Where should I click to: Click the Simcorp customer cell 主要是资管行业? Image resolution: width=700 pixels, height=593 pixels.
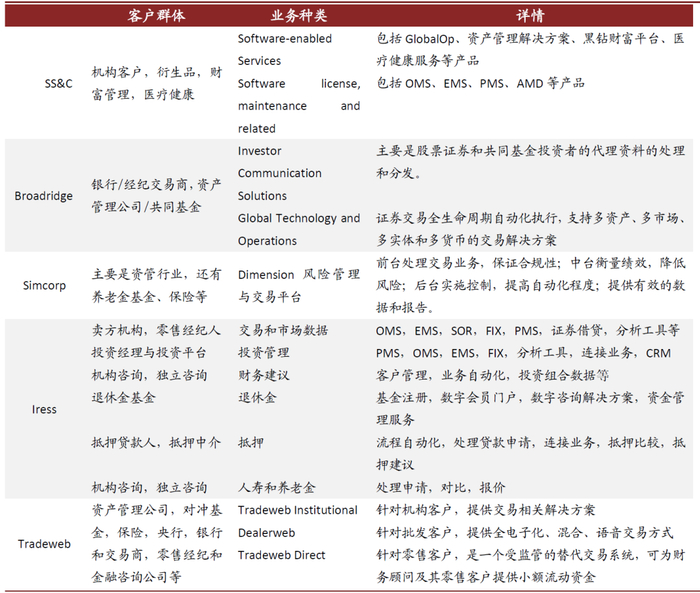tap(156, 285)
